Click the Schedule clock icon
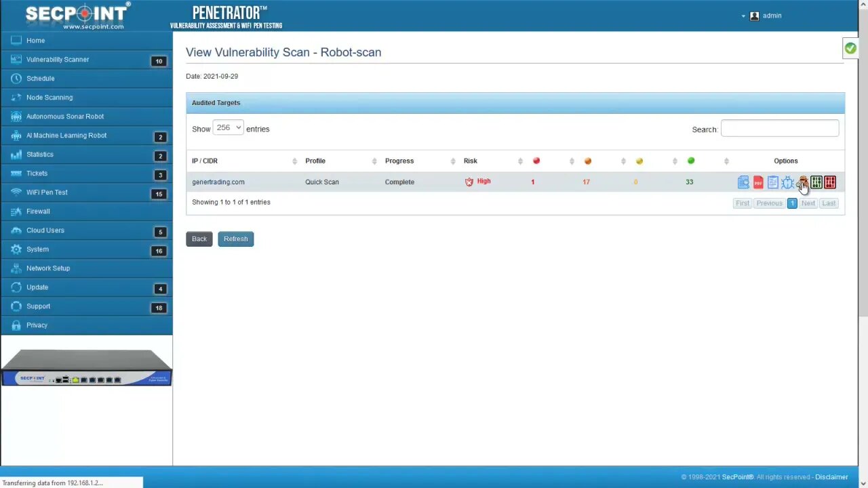The image size is (868, 488). click(16, 79)
